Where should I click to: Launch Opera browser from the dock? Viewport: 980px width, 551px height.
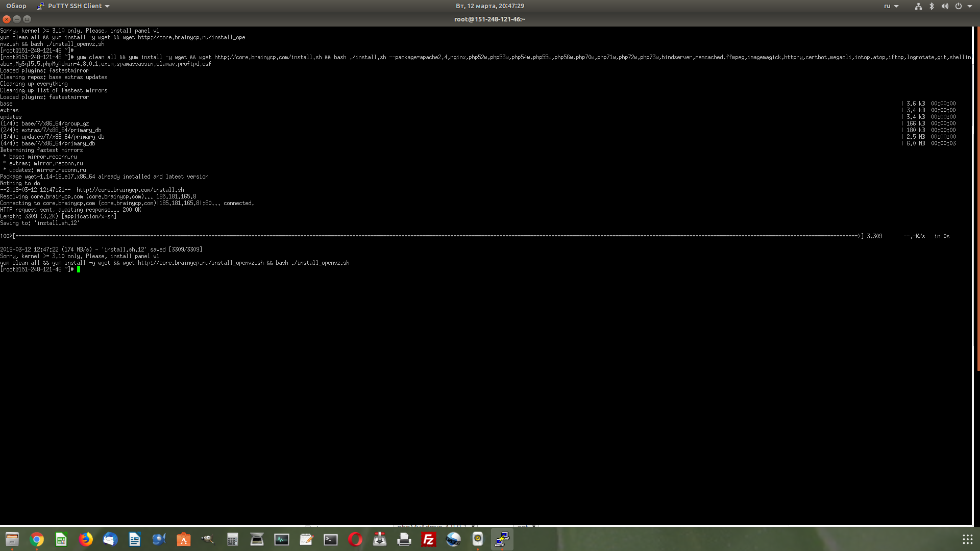tap(355, 539)
